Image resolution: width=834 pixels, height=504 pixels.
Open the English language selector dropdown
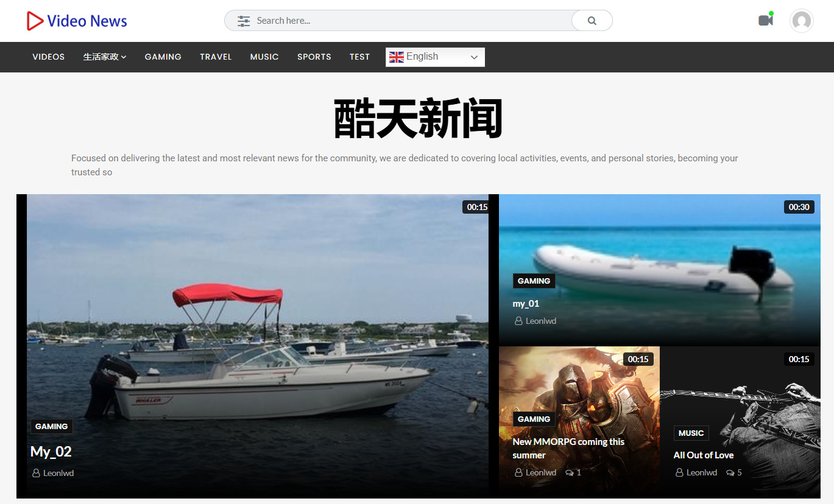(474, 57)
